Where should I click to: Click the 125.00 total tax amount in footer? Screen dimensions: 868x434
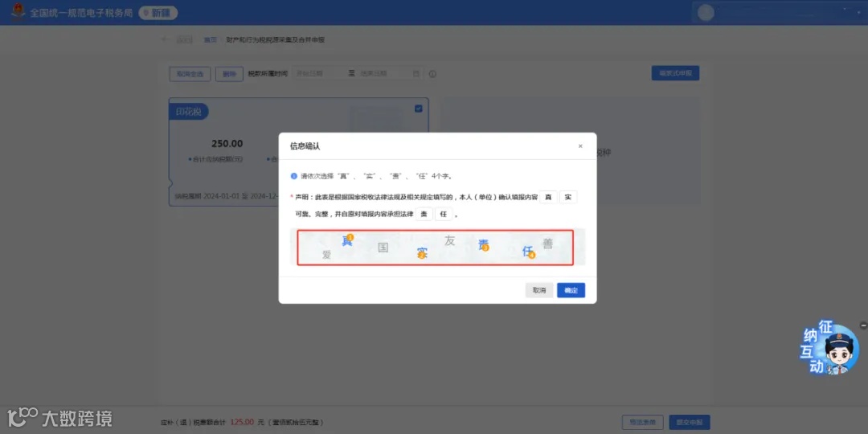click(242, 422)
